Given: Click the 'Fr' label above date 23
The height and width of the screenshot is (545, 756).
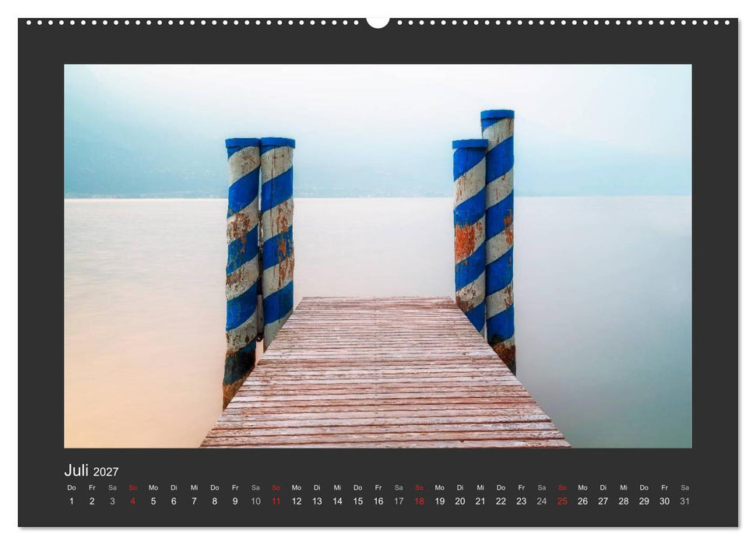Looking at the screenshot, I should pyautogui.click(x=521, y=487).
